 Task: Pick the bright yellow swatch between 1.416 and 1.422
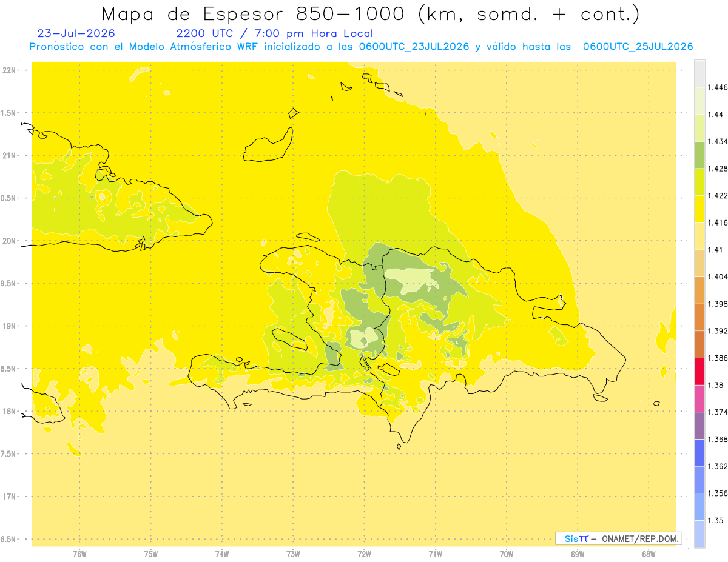(699, 209)
